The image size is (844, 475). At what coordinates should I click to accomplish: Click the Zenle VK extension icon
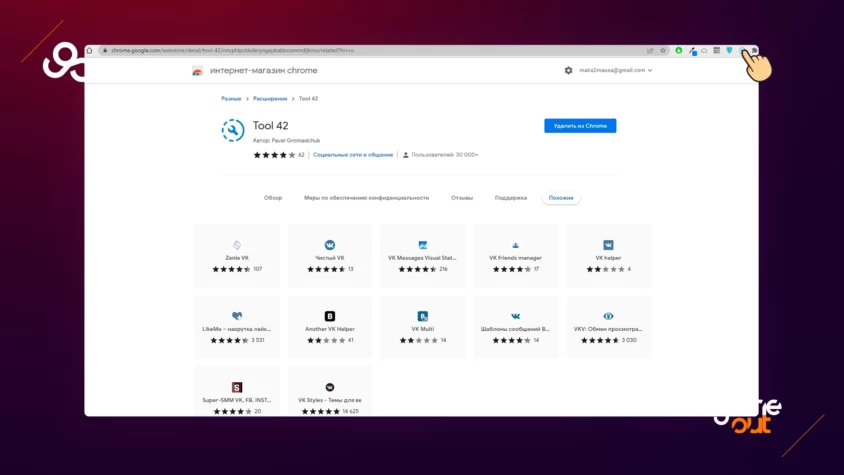click(237, 245)
